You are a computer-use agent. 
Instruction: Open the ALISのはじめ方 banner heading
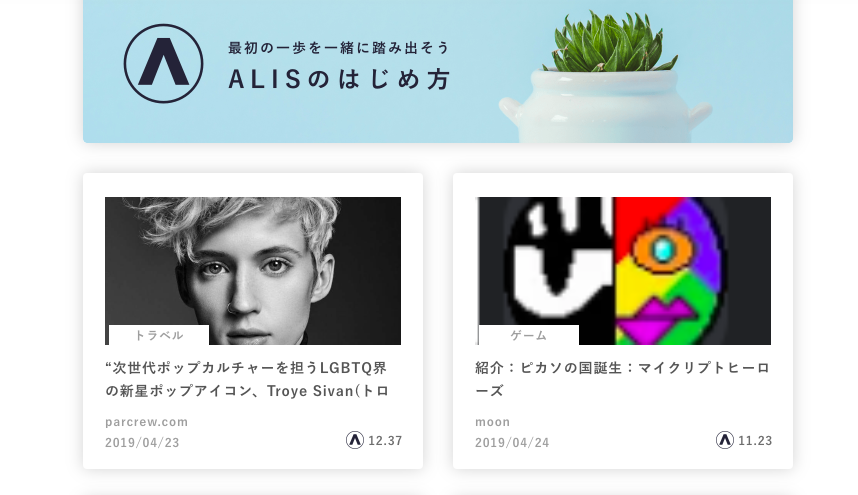pos(339,80)
